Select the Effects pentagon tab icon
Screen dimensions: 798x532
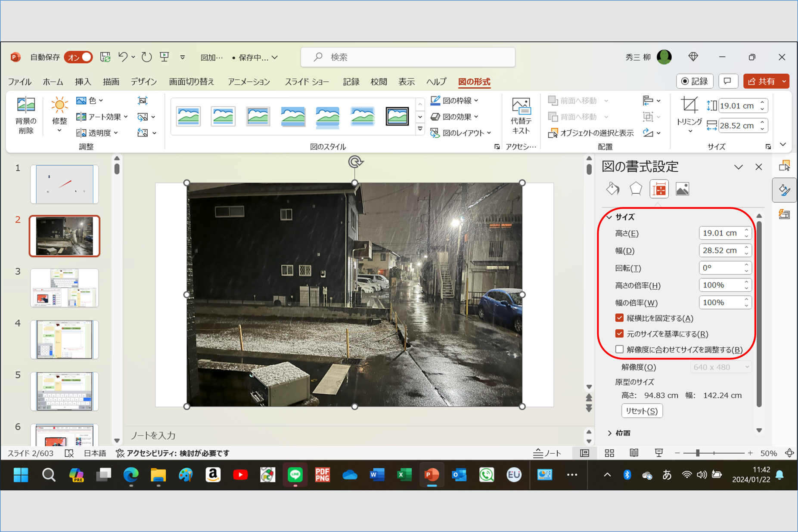636,189
